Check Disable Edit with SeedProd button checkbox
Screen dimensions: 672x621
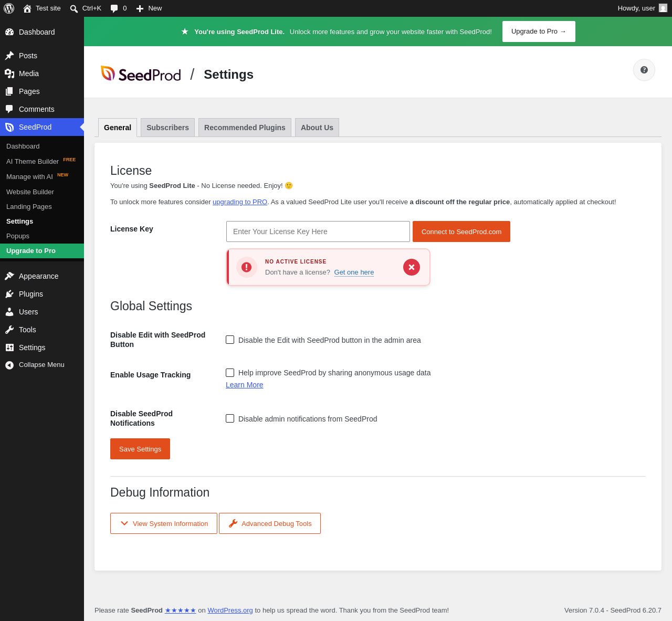[230, 340]
